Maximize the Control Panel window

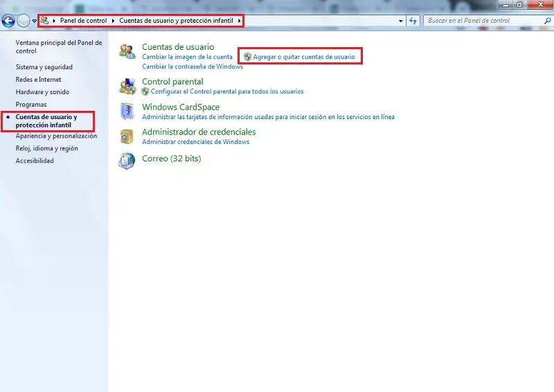click(519, 5)
